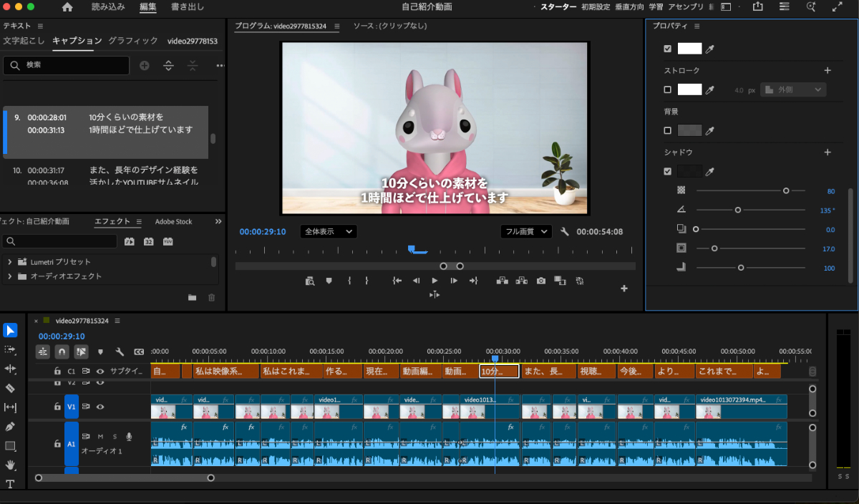Click the stroke color eyedropper icon
859x504 pixels.
tap(710, 90)
